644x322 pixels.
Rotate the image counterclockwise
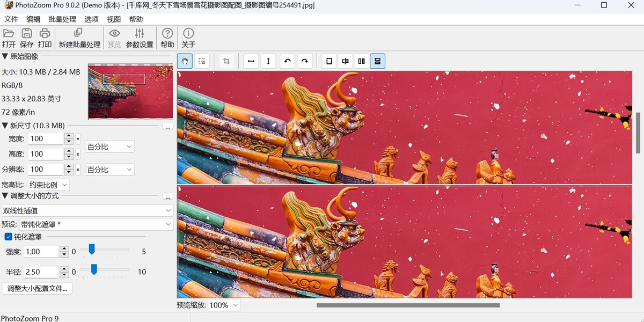(x=287, y=61)
